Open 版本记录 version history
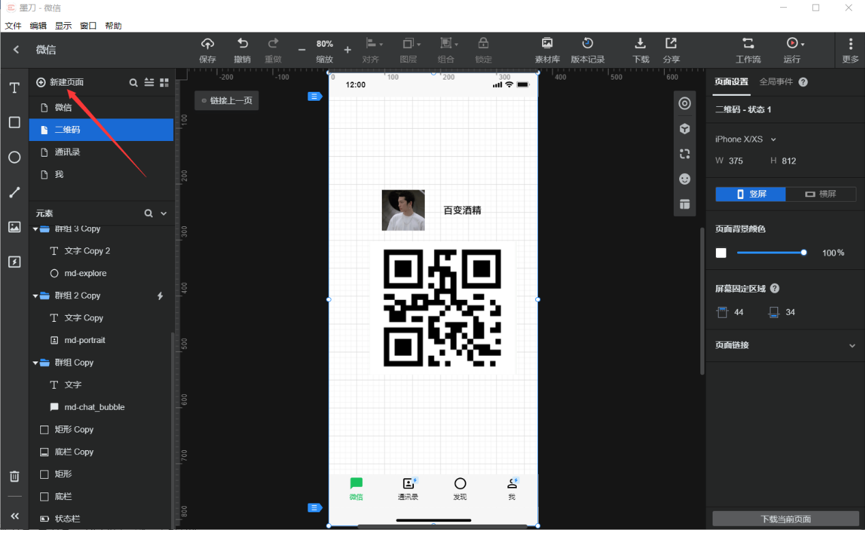Screen dimensions: 865x535 click(588, 50)
